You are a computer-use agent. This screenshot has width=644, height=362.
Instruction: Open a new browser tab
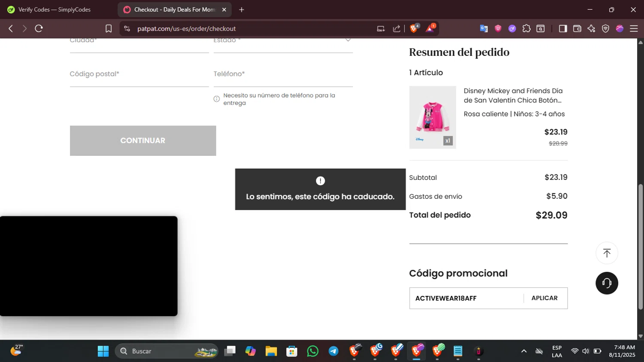click(x=242, y=9)
